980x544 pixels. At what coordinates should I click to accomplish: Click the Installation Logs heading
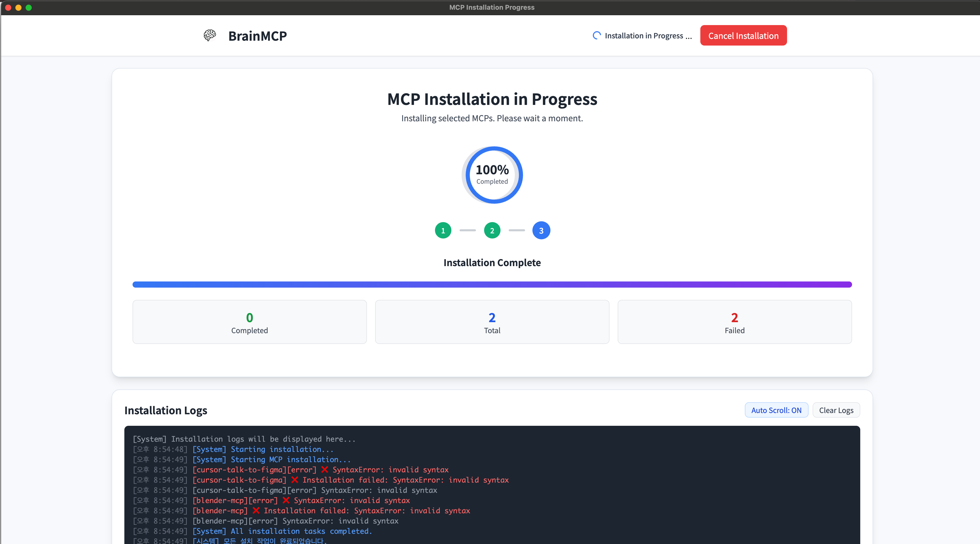click(x=166, y=410)
